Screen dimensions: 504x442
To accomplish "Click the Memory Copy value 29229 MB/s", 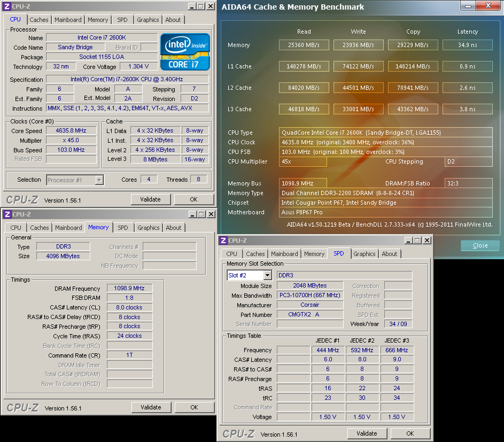I will coord(413,45).
